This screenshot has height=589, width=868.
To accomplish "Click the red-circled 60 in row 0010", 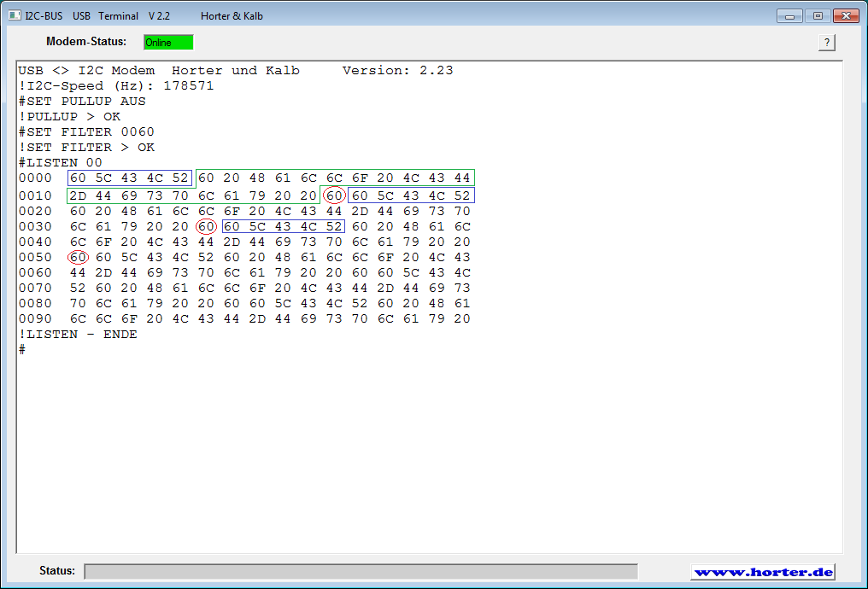I will (x=334, y=195).
